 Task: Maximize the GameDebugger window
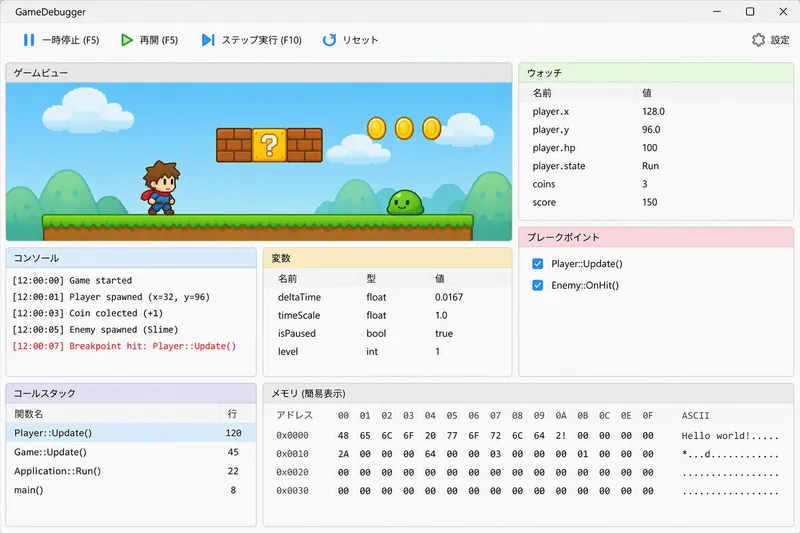(x=750, y=11)
